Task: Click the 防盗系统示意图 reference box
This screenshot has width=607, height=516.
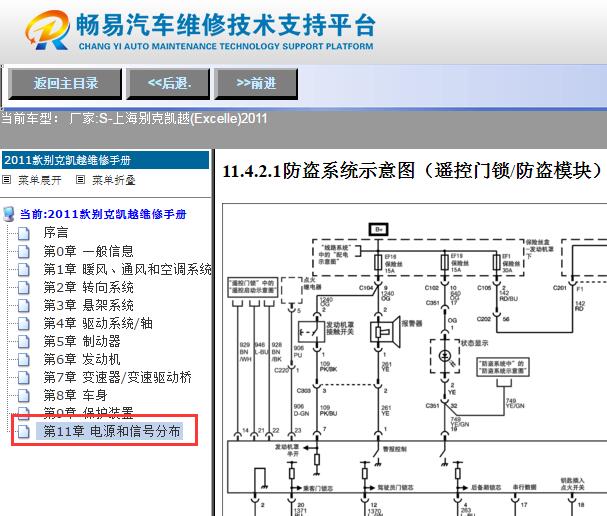Action: (502, 367)
